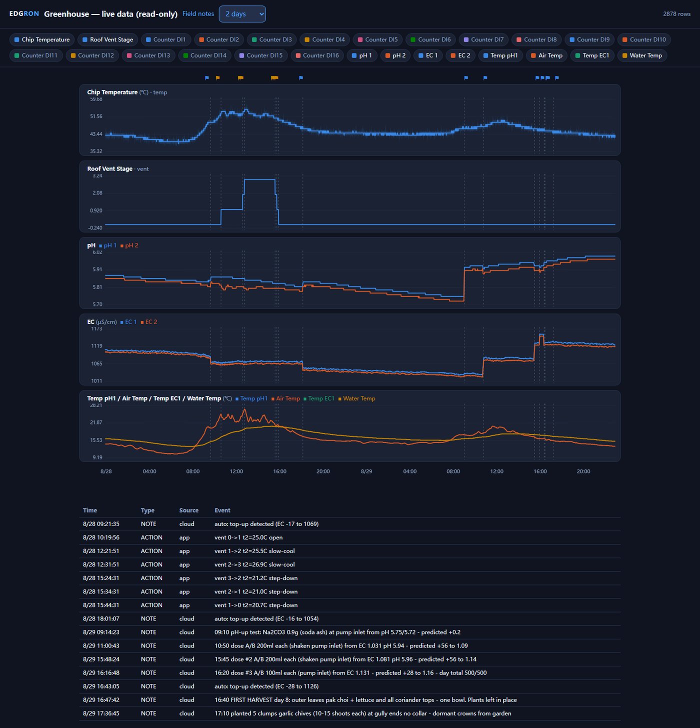Toggle the Chip Temperature series chip
This screenshot has height=728, width=700.
(42, 39)
